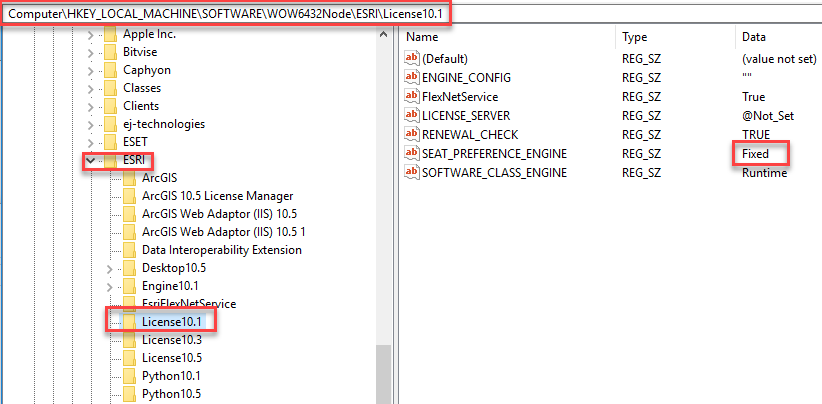Expand the Apple Inc. key
This screenshot has width=822, height=404.
pos(91,34)
